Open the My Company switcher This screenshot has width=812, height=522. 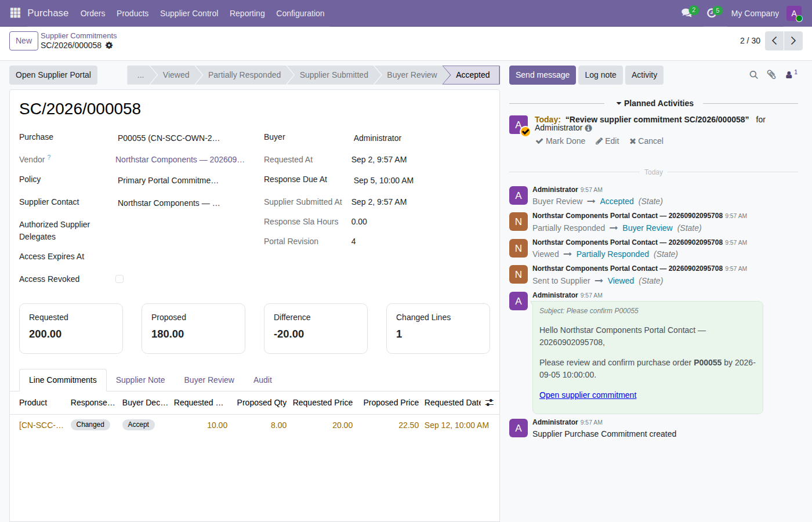pyautogui.click(x=755, y=13)
